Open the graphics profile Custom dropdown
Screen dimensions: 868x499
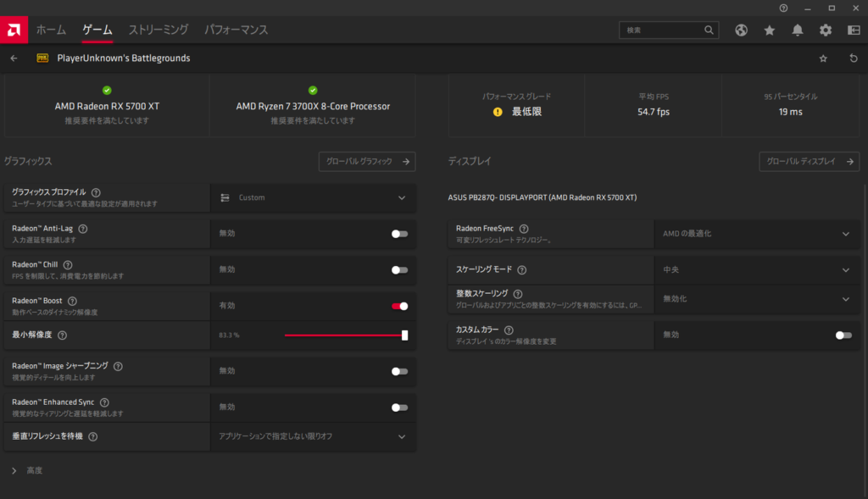[x=314, y=198]
